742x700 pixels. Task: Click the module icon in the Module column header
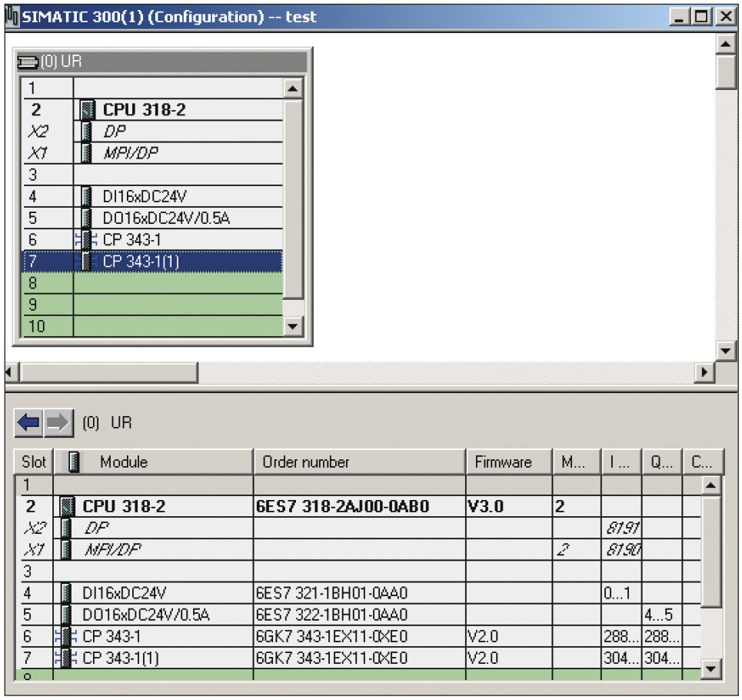point(73,462)
